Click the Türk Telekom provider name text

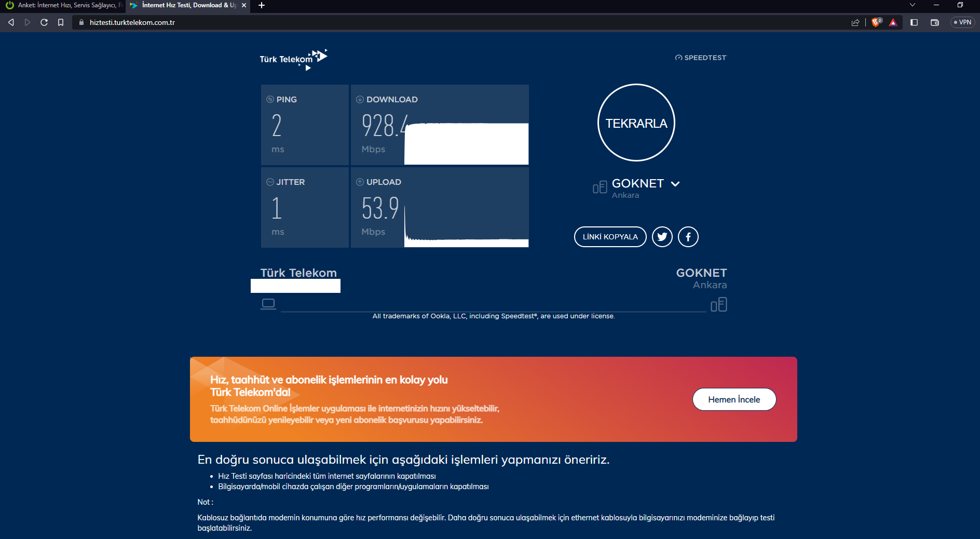[x=298, y=273]
